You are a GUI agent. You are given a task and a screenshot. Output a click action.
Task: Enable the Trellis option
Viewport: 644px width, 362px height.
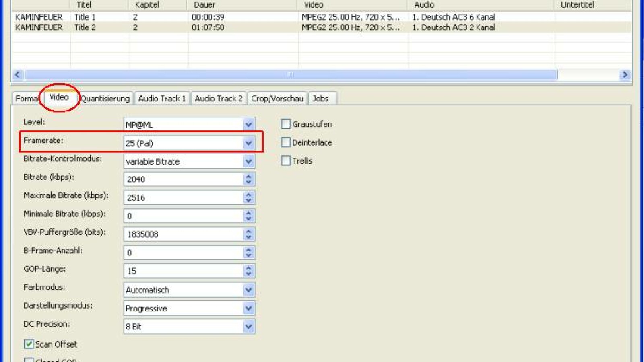pos(286,161)
